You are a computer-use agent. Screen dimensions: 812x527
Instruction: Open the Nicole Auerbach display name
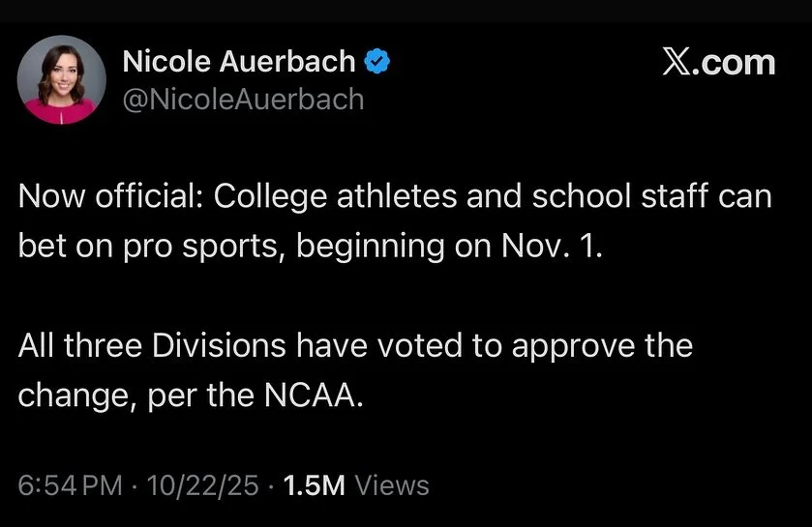pos(239,63)
